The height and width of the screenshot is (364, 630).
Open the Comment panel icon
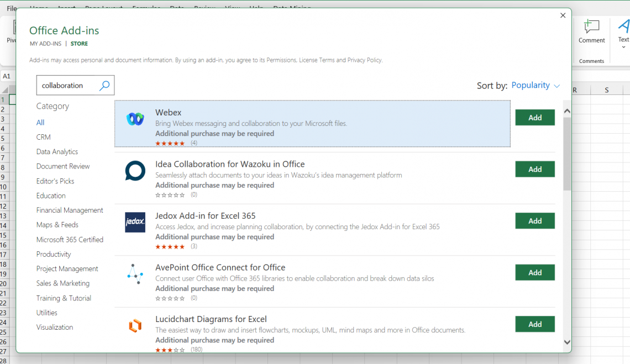tap(591, 26)
